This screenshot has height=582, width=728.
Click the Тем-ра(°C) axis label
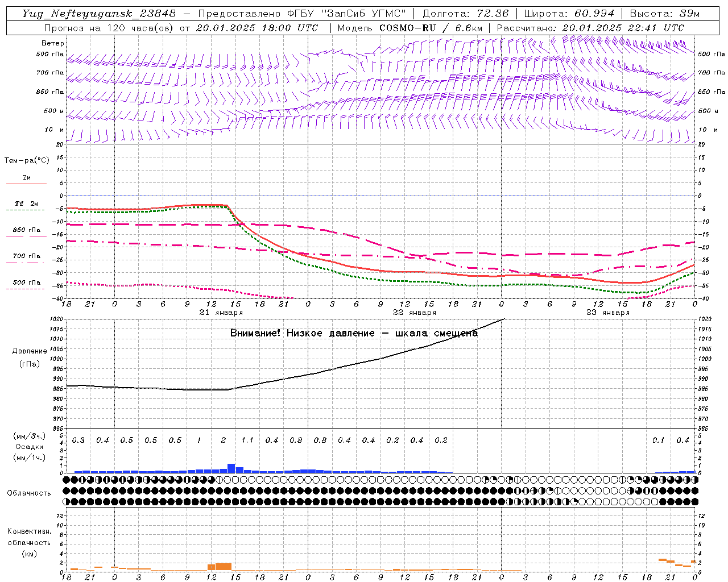pos(27,161)
